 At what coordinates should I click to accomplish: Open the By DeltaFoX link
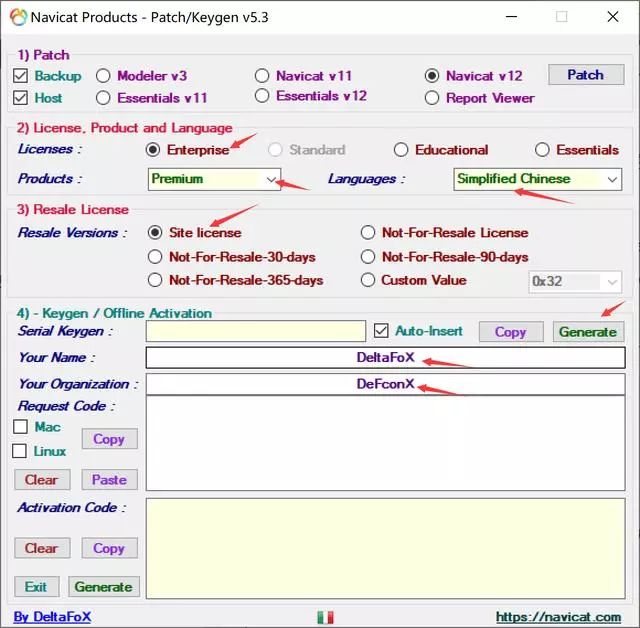(52, 617)
